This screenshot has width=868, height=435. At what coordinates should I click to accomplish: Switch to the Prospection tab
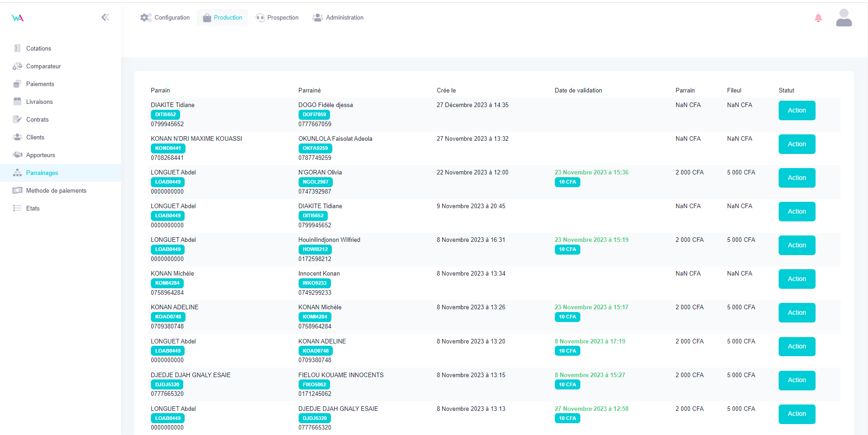[277, 18]
